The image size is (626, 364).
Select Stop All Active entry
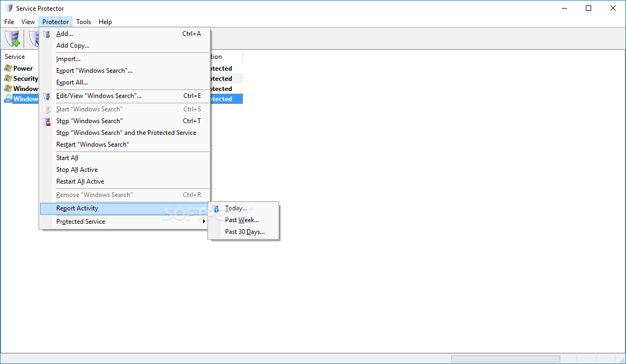(x=125, y=170)
